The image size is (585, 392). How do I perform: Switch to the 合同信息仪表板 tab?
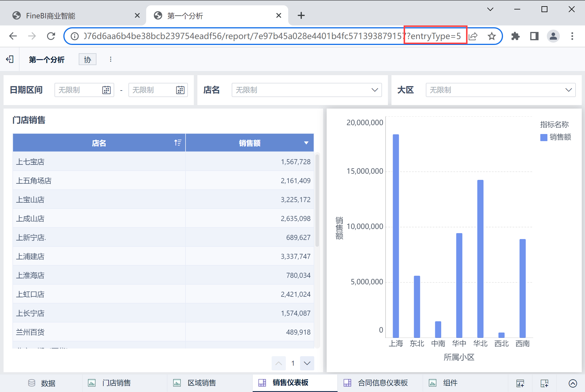[382, 383]
